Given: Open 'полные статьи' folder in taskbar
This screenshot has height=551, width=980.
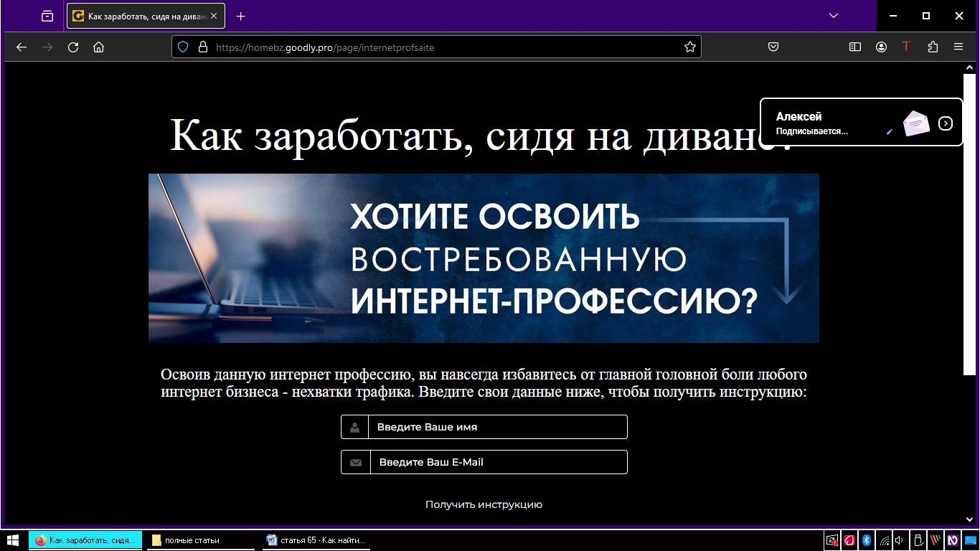Looking at the screenshot, I should [201, 540].
